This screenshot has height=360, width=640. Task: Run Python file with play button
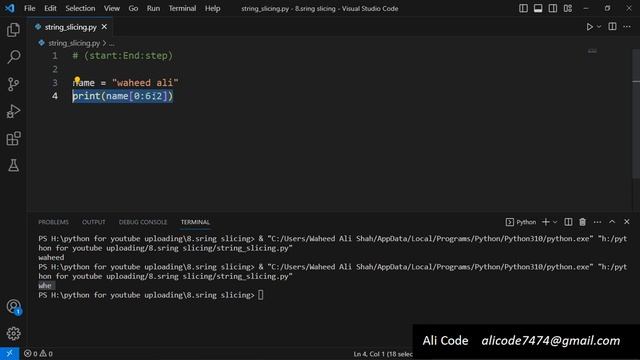point(589,27)
